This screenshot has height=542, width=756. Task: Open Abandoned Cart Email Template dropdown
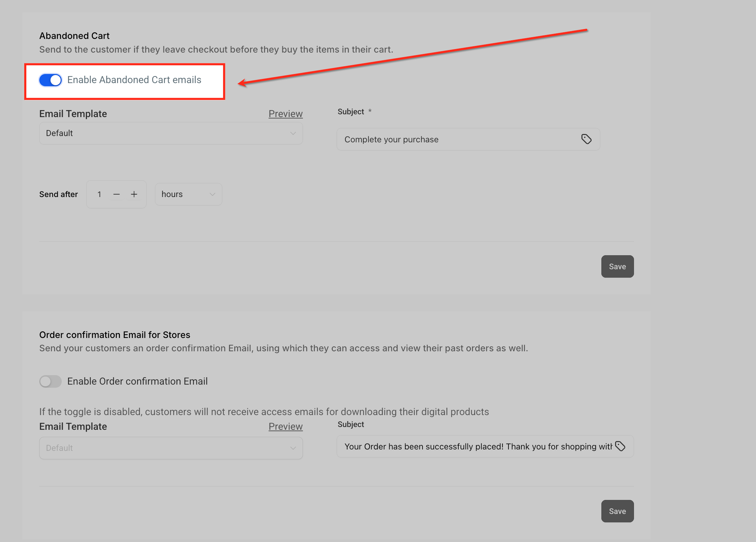pos(171,133)
